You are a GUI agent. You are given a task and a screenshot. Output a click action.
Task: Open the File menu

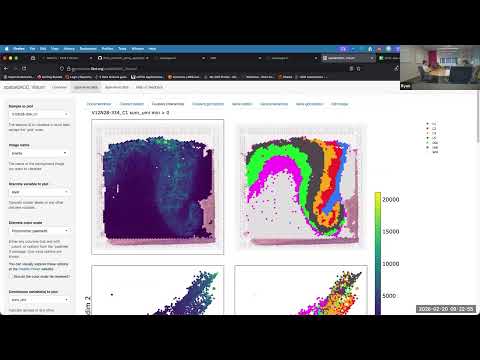click(x=32, y=49)
